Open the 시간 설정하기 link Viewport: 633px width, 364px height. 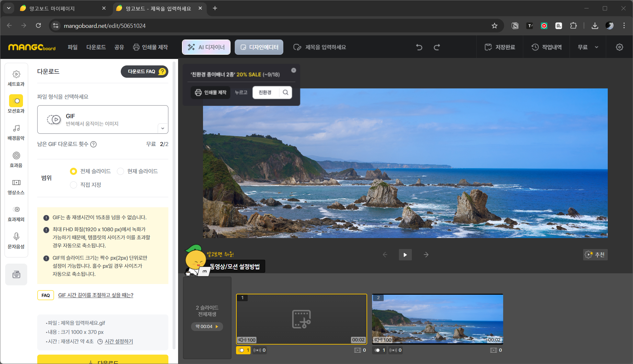tap(119, 341)
